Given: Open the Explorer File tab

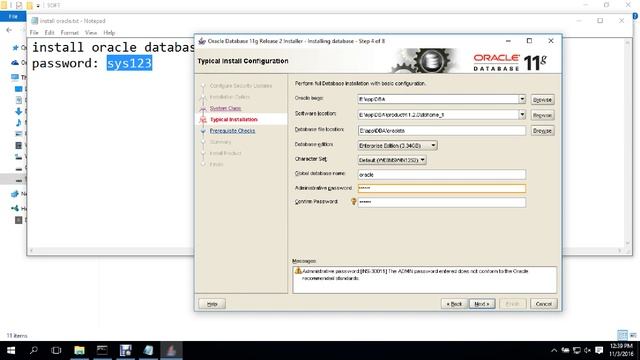Looking at the screenshot, I should (x=13, y=16).
